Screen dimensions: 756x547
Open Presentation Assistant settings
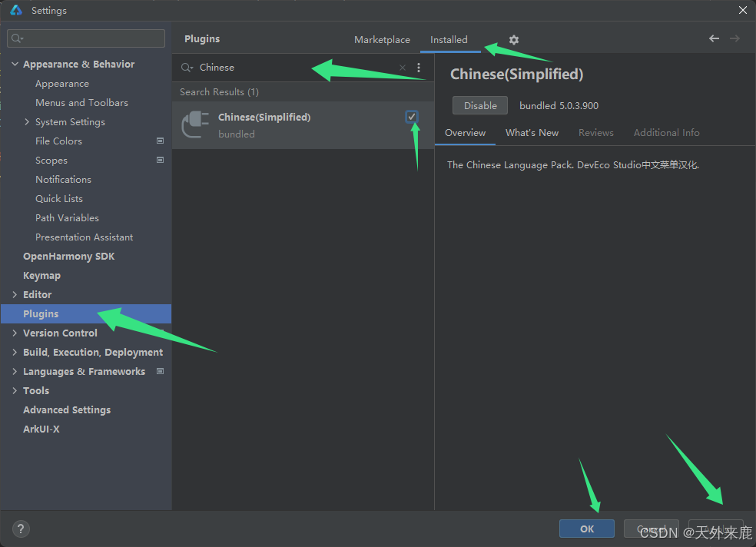pyautogui.click(x=84, y=237)
